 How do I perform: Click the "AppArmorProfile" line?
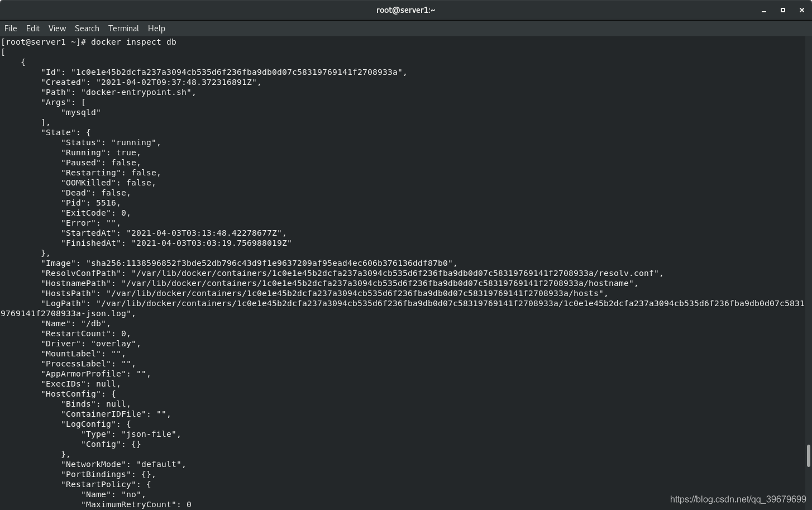[x=96, y=374]
